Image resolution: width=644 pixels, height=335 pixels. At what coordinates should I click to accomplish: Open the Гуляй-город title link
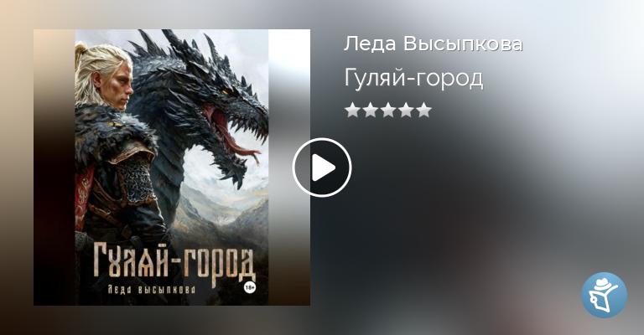(413, 78)
